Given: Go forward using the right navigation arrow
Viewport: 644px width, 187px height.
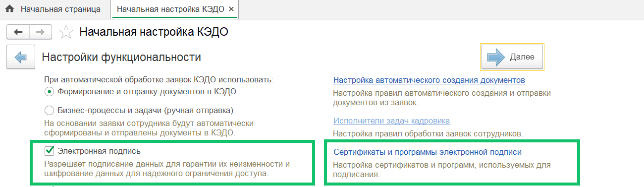Looking at the screenshot, I should point(41,32).
